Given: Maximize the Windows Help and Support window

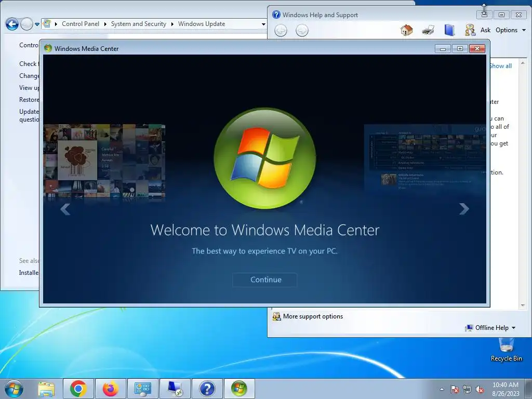Looking at the screenshot, I should [x=501, y=15].
